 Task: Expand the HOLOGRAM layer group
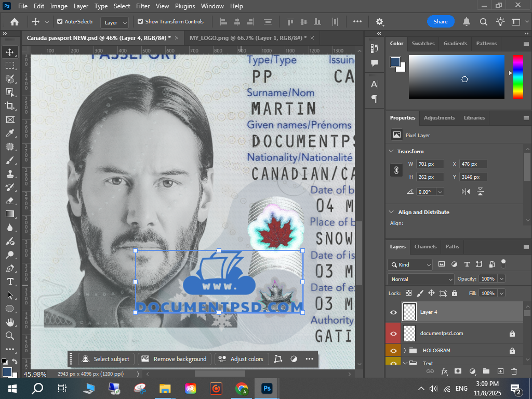[x=405, y=351]
